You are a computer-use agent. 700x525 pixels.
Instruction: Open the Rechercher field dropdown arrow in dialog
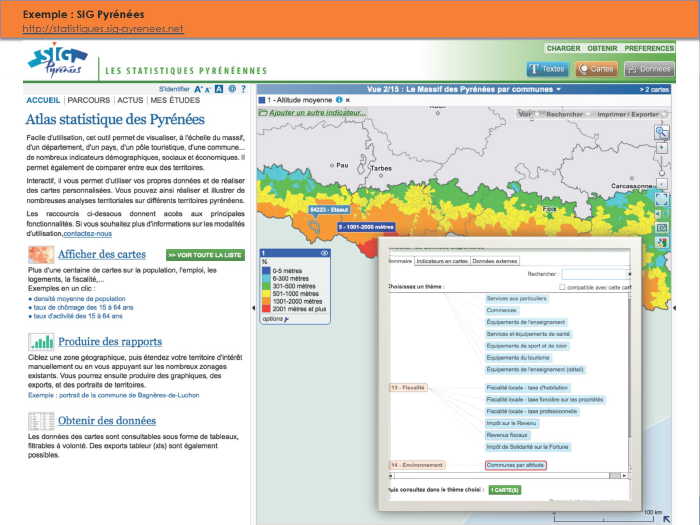(629, 274)
